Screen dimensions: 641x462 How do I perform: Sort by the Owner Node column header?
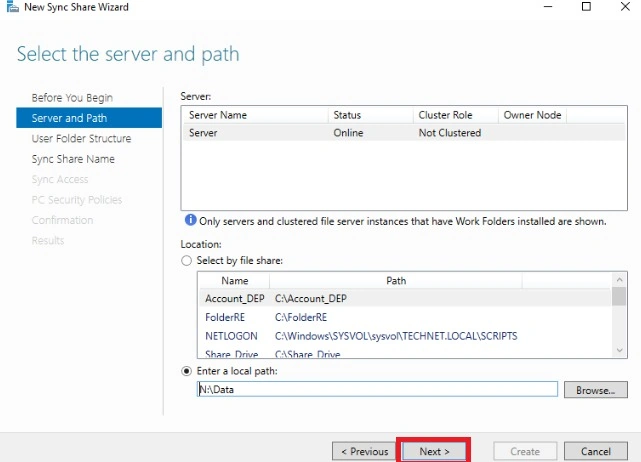coord(532,115)
